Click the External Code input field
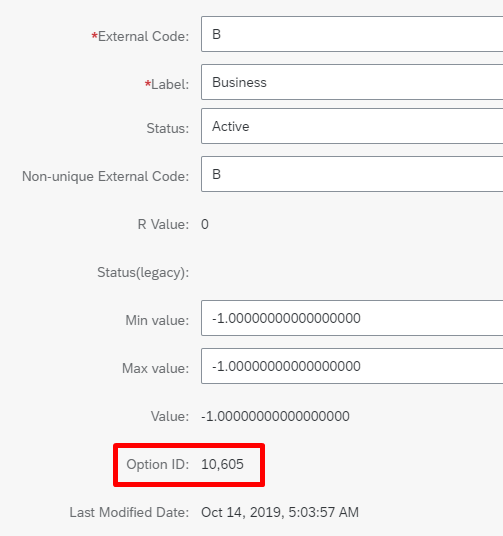The height and width of the screenshot is (536, 503). click(352, 34)
